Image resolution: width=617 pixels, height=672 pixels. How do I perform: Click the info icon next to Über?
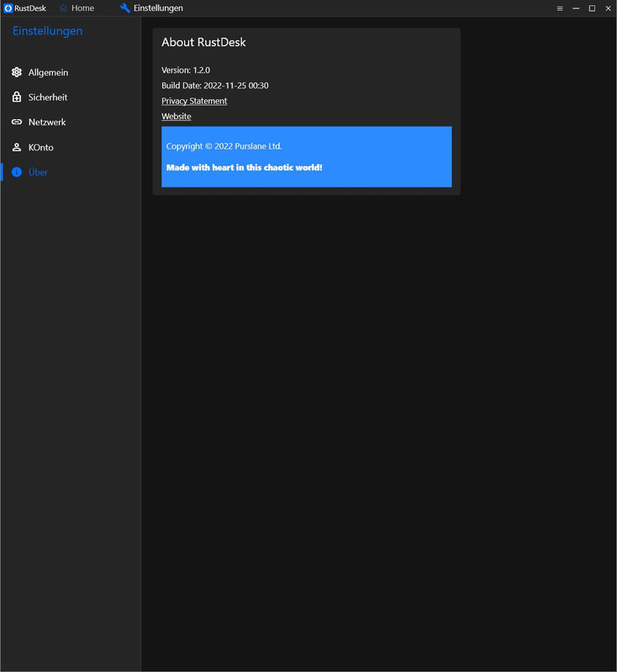(17, 172)
